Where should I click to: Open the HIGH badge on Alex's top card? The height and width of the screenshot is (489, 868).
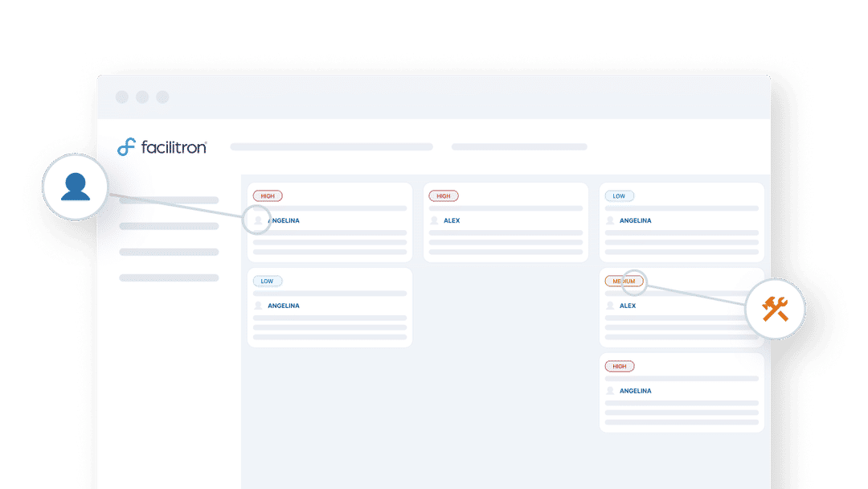point(444,195)
